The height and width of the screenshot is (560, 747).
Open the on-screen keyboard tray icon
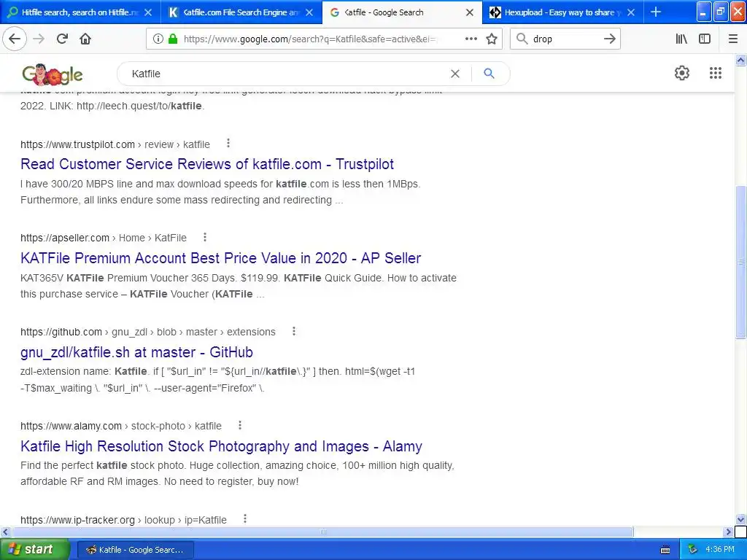click(x=665, y=550)
